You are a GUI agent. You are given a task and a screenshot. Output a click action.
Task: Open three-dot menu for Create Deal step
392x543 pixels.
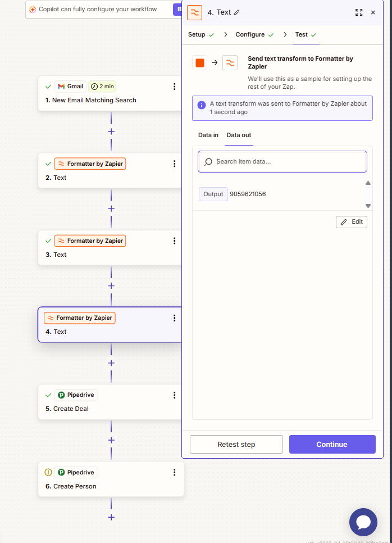174,395
